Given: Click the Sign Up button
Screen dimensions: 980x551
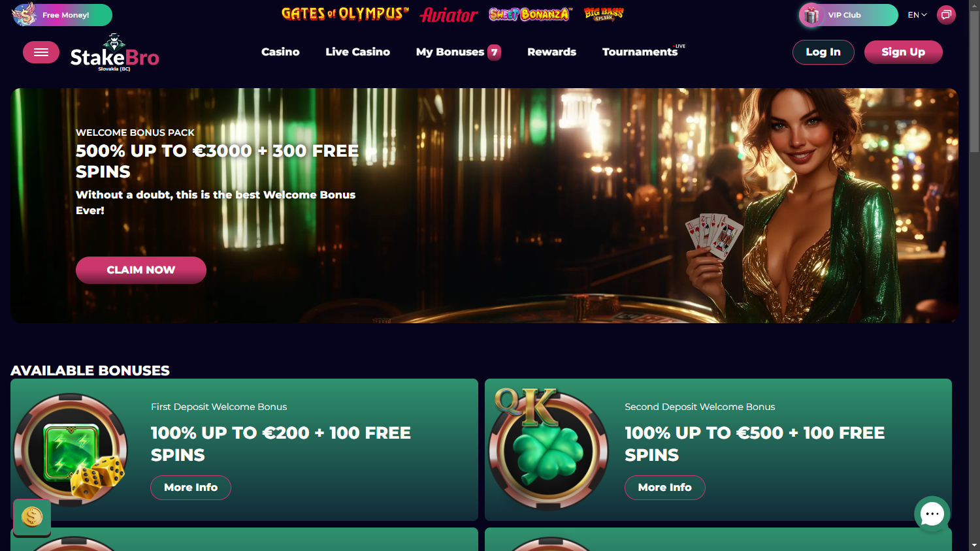Looking at the screenshot, I should pyautogui.click(x=903, y=52).
